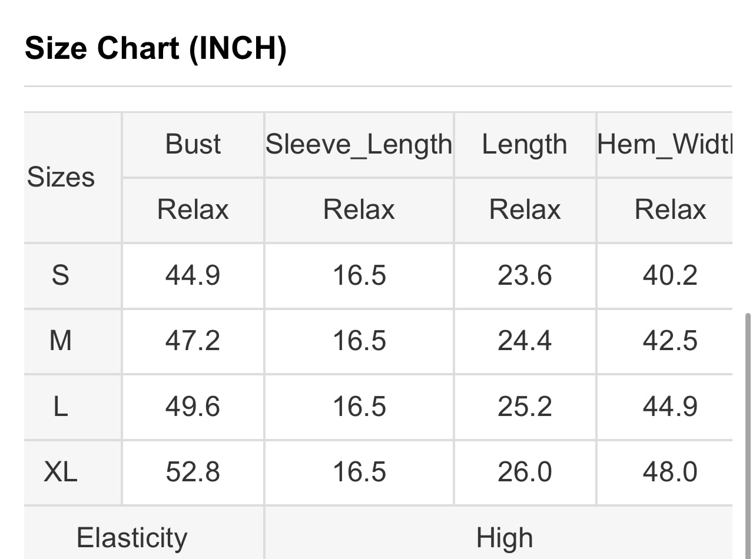This screenshot has width=756, height=559.
Task: Select the 26.0 length measurement cell
Action: pos(525,472)
